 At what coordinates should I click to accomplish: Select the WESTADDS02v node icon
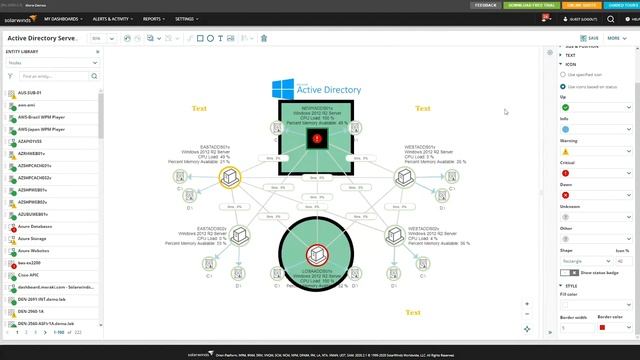coord(395,235)
